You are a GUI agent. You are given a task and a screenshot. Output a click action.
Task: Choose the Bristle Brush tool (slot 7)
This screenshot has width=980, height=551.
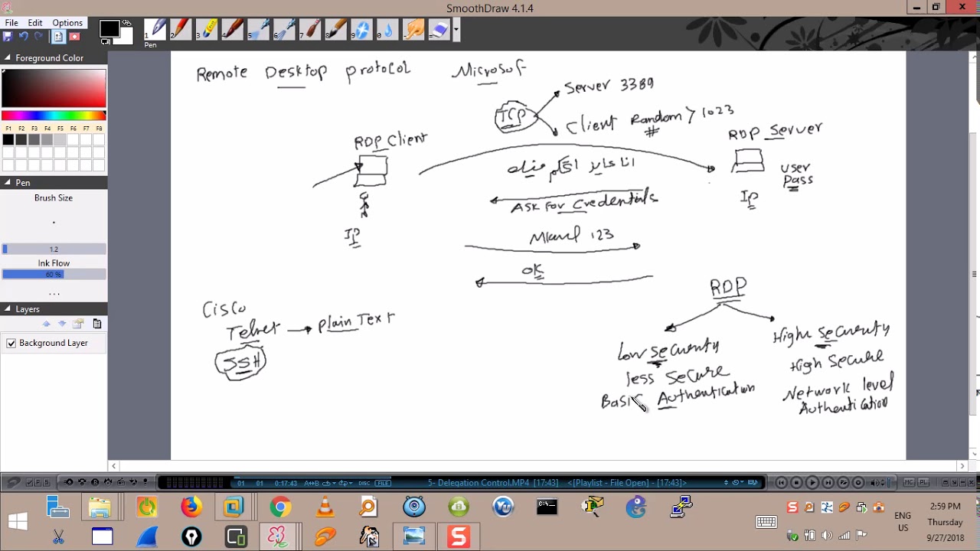click(312, 30)
